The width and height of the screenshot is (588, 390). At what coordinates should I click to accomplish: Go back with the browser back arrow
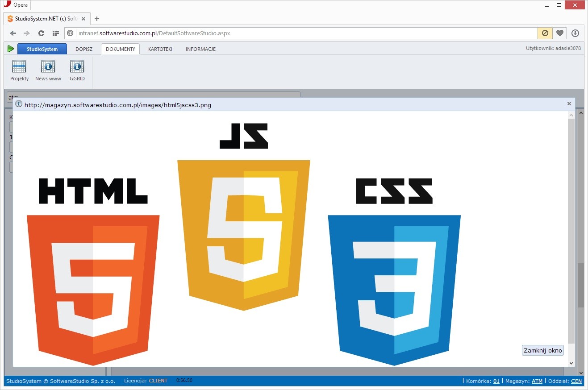(x=13, y=33)
